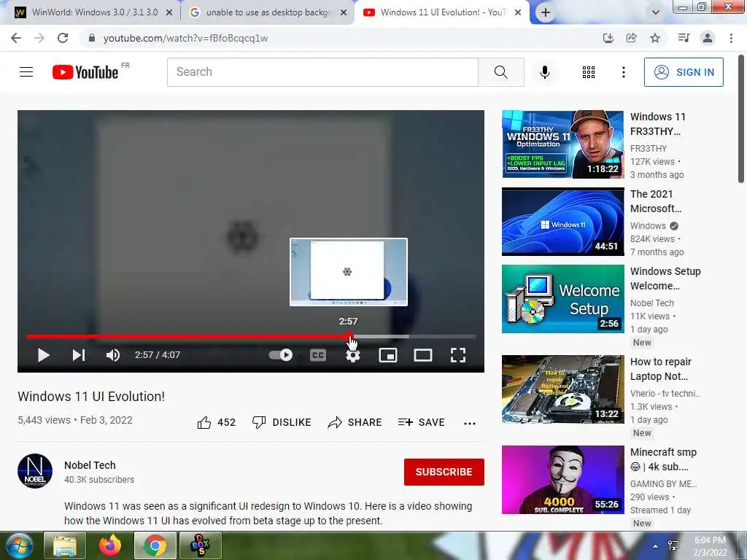
Task: Play the video
Action: pyautogui.click(x=43, y=355)
